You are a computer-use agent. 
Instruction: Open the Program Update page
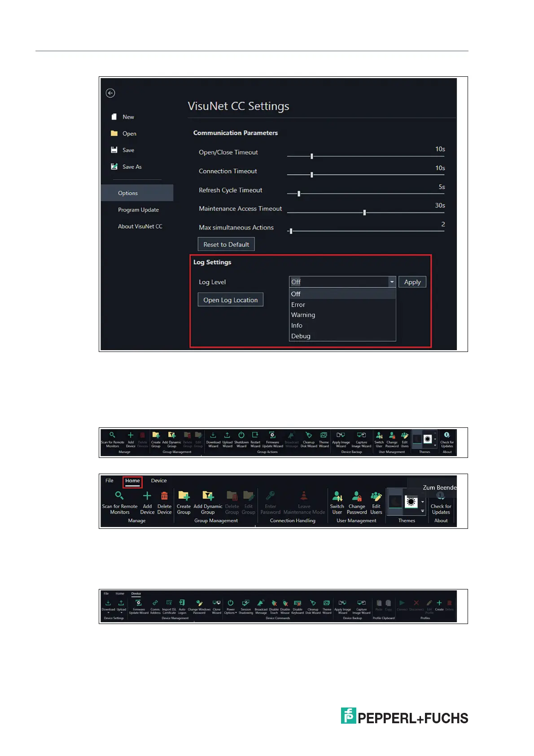click(x=138, y=210)
